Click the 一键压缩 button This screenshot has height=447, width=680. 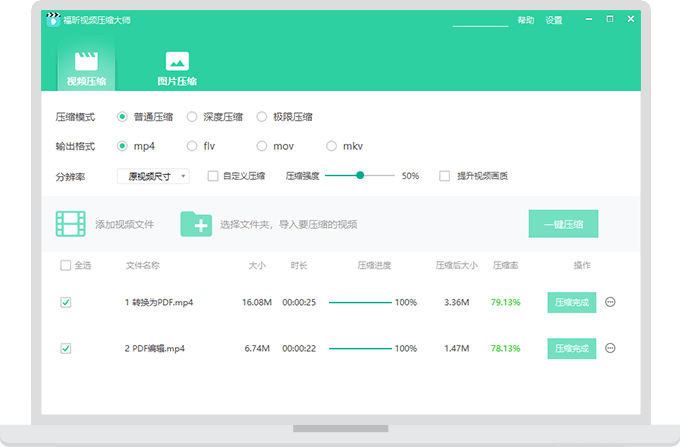tap(563, 224)
